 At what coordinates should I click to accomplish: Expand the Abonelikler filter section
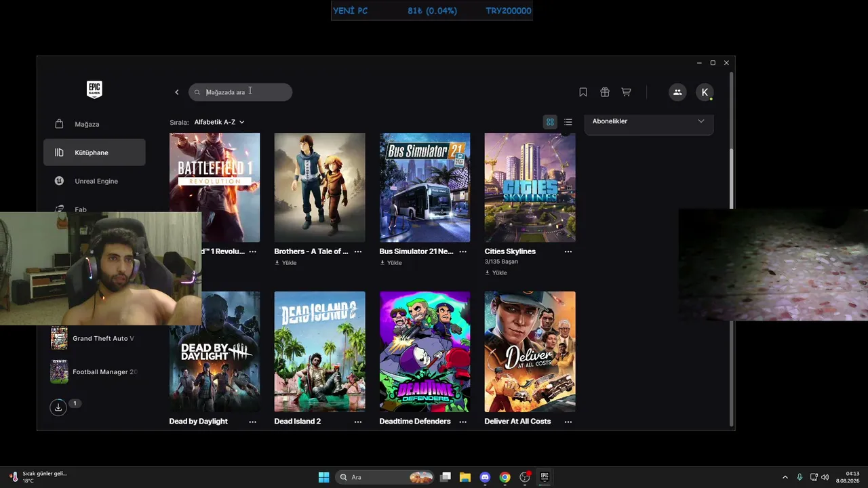(x=649, y=121)
